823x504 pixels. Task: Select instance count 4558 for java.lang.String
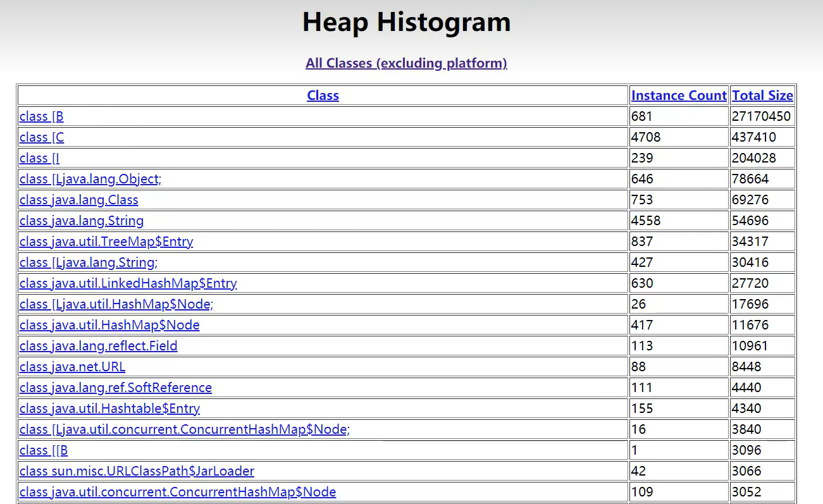pos(646,221)
